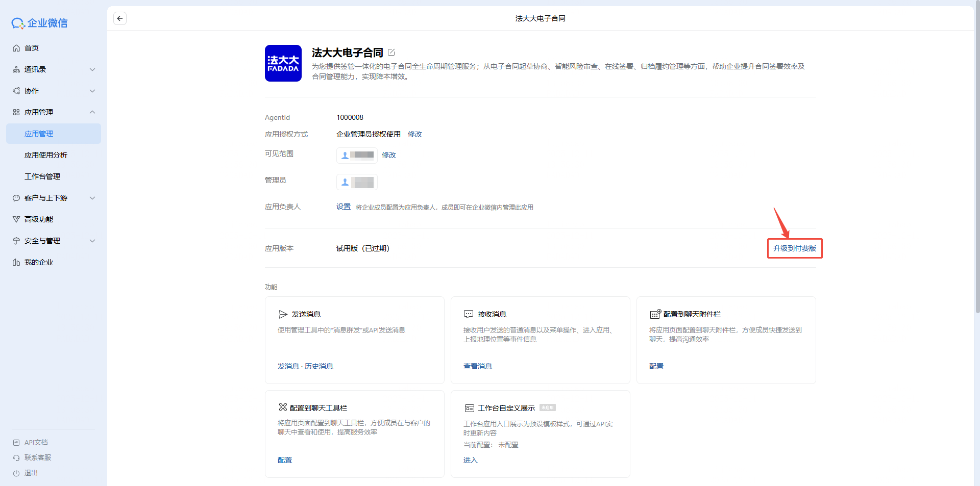The image size is (980, 486).
Task: Click the 应用管理 grid icon
Action: [16, 112]
